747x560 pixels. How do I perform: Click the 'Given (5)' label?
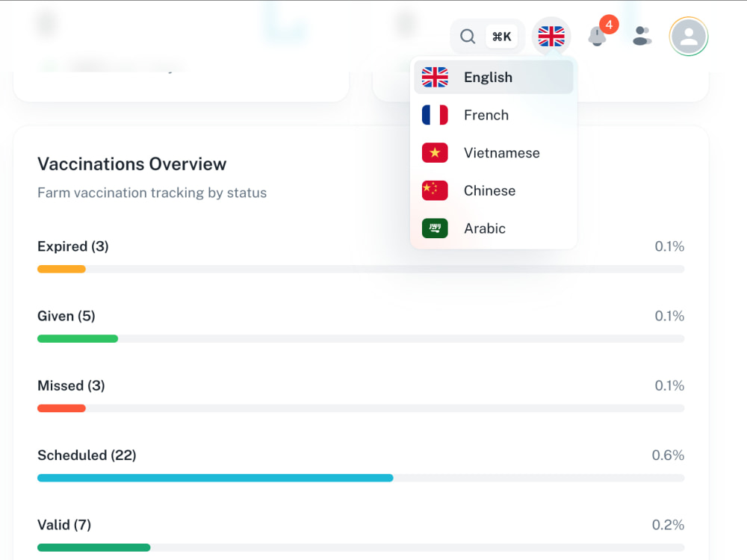click(66, 316)
